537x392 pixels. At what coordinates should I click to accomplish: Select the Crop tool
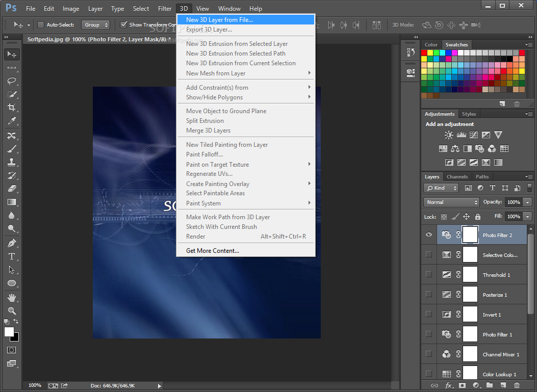[12, 107]
